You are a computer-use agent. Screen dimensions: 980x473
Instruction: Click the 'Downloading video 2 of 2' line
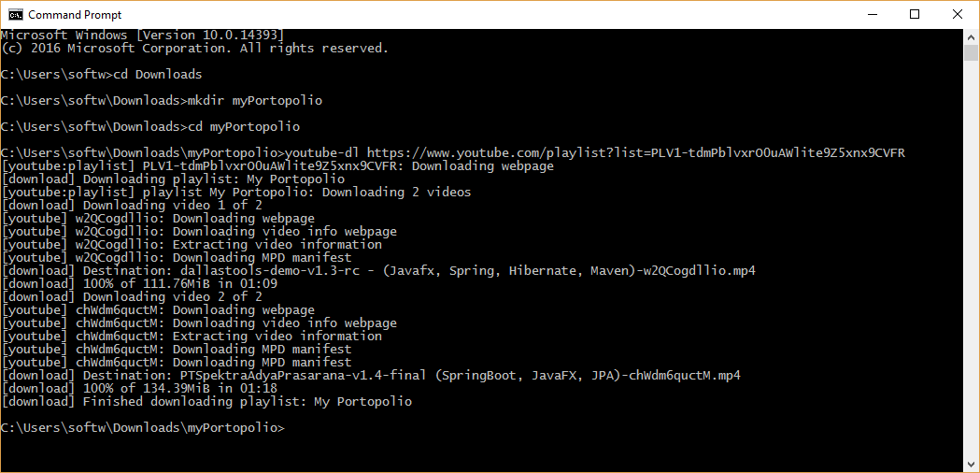[131, 297]
